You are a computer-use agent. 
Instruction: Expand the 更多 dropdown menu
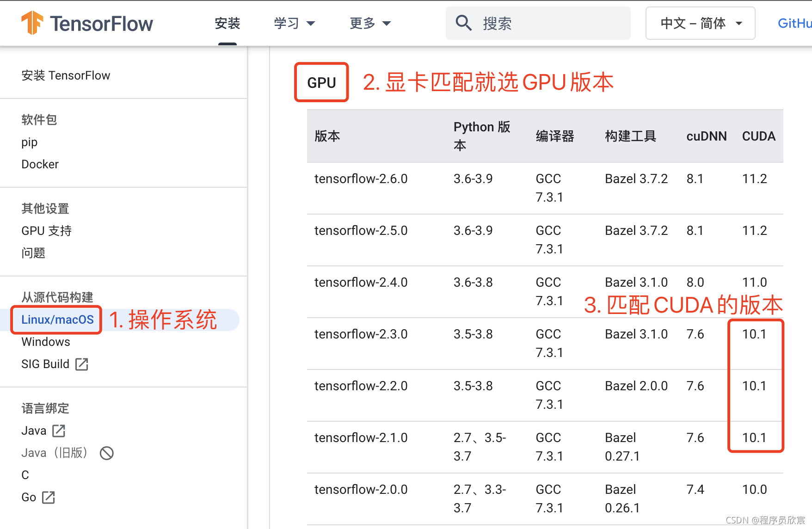click(x=370, y=23)
